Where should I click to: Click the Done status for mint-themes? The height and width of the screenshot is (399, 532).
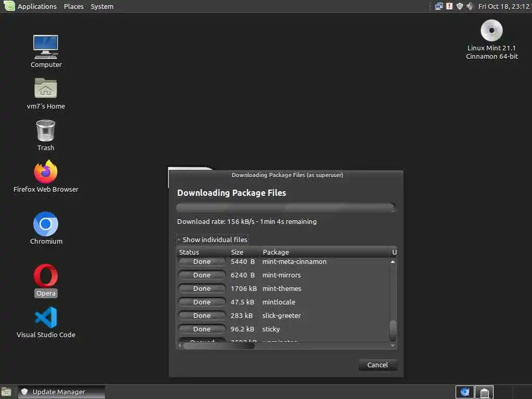tap(202, 289)
